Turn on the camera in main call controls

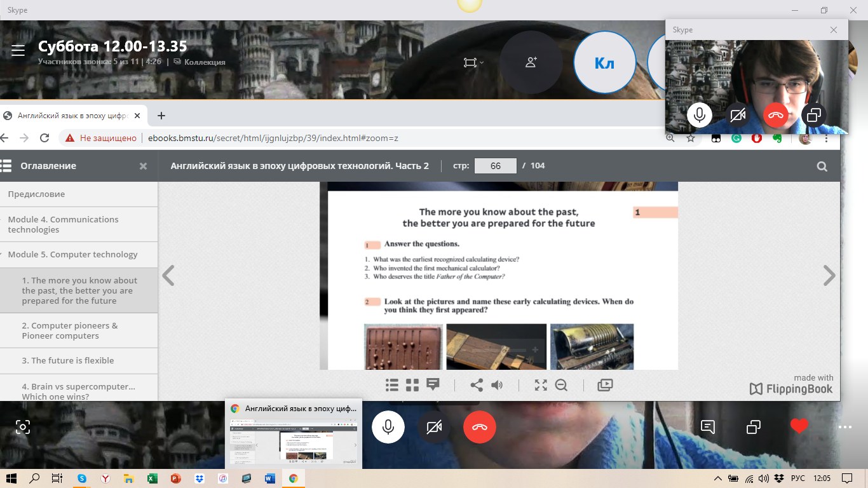[434, 427]
